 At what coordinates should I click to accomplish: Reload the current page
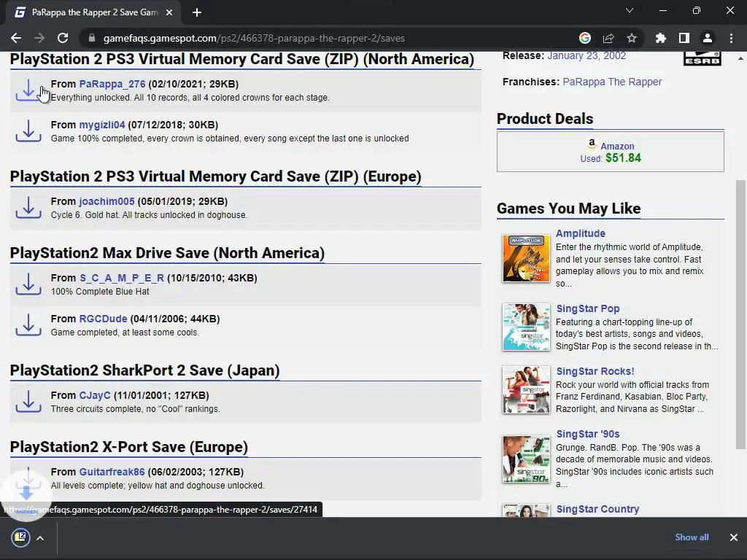(x=63, y=38)
